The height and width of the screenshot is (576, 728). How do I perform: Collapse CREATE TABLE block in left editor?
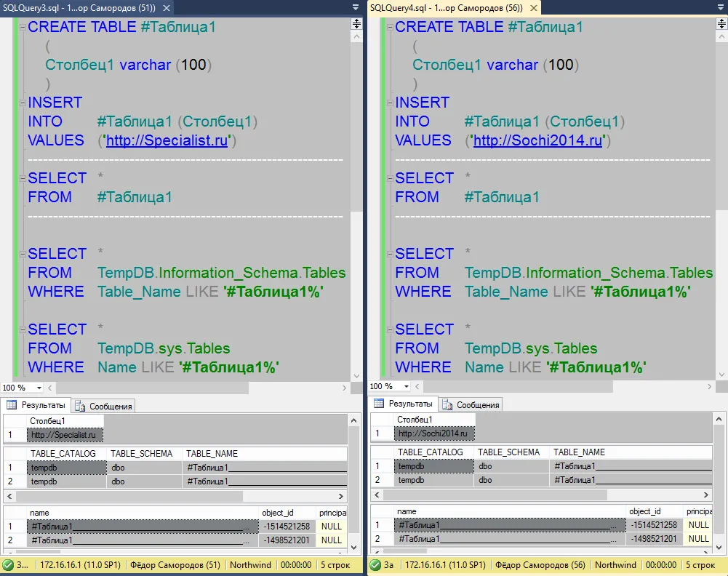click(x=23, y=28)
